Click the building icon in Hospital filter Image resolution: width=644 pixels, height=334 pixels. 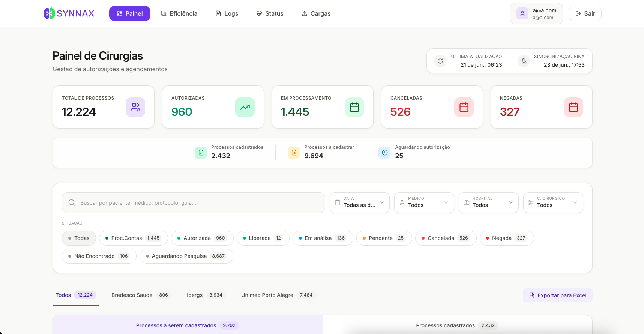coord(467,202)
